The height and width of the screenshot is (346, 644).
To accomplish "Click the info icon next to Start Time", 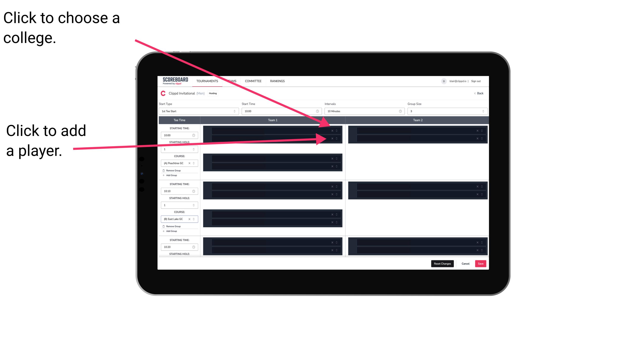I will (x=319, y=111).
